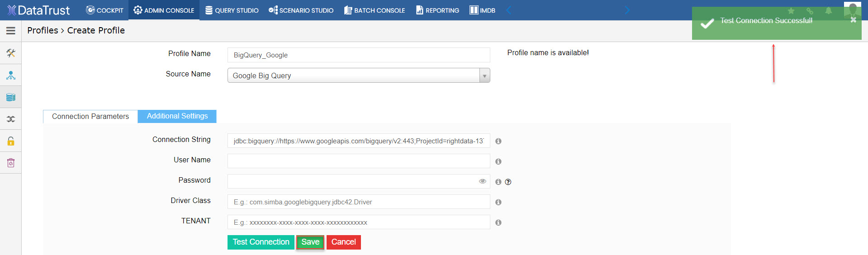Toggle password visibility eye icon
This screenshot has height=255, width=868.
483,181
